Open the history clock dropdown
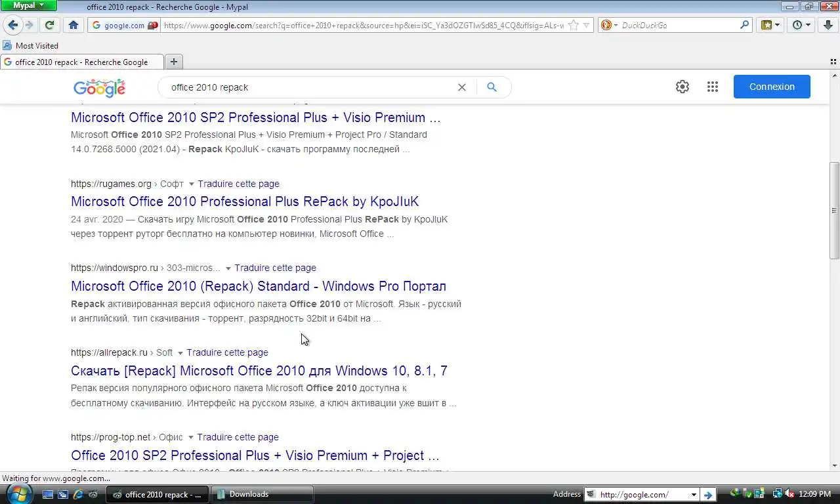 801,25
